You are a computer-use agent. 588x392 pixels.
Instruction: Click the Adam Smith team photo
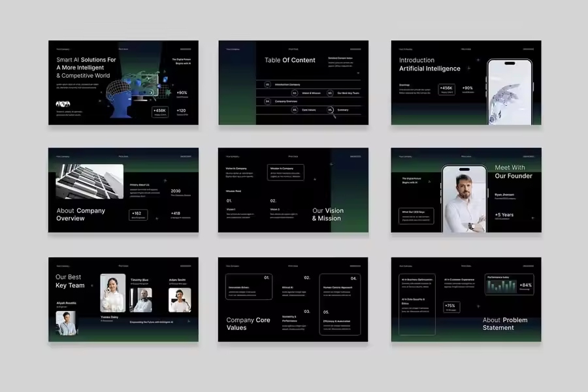180,300
